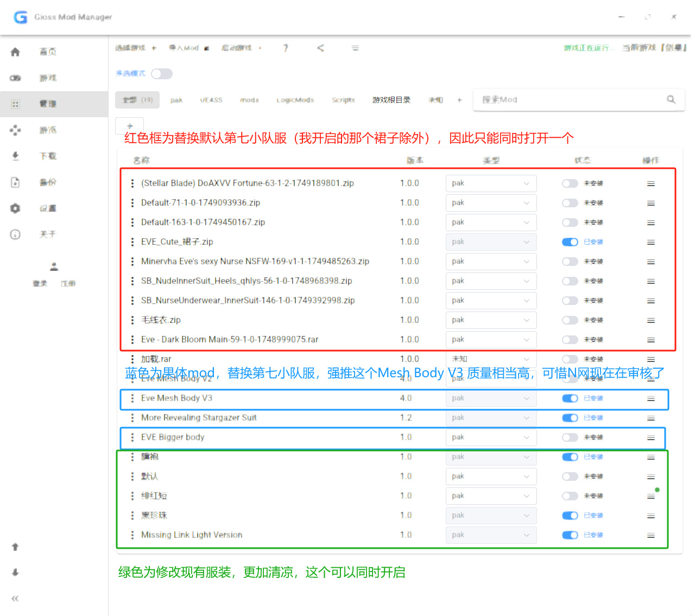Click the 关于 info icon in sidebar
Viewport: 695px width, 616px height.
point(15,234)
